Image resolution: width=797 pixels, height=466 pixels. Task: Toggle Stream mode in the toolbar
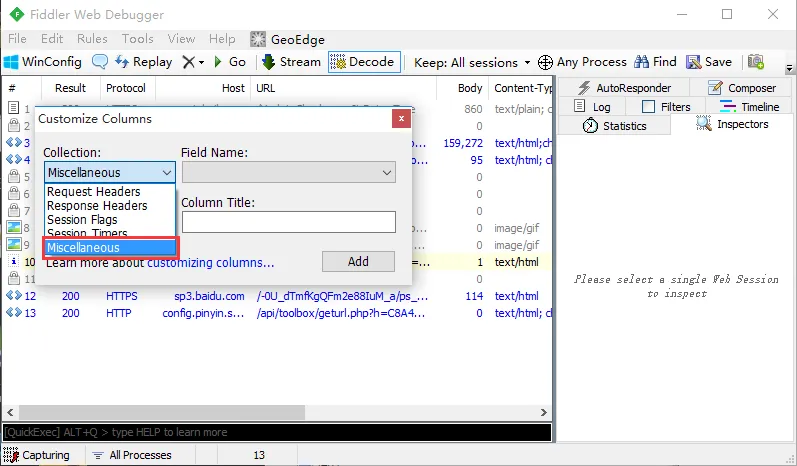pos(291,62)
